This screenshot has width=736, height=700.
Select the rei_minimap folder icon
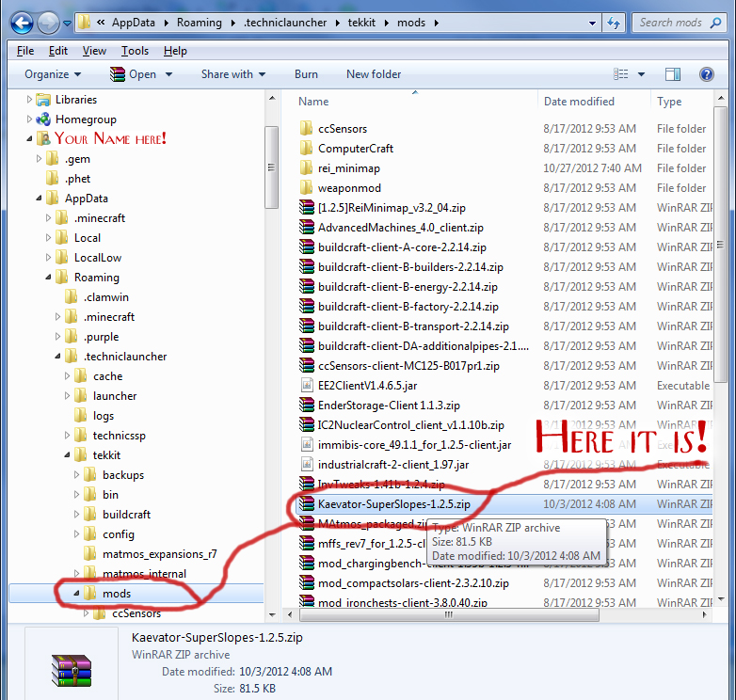[x=307, y=168]
